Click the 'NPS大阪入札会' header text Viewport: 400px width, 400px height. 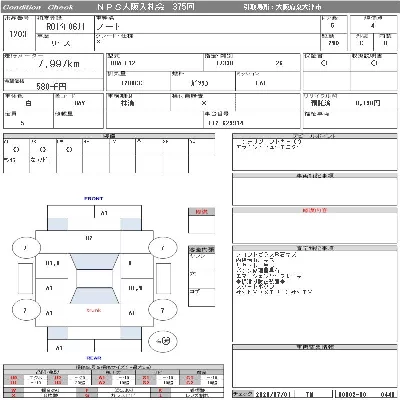131,7
